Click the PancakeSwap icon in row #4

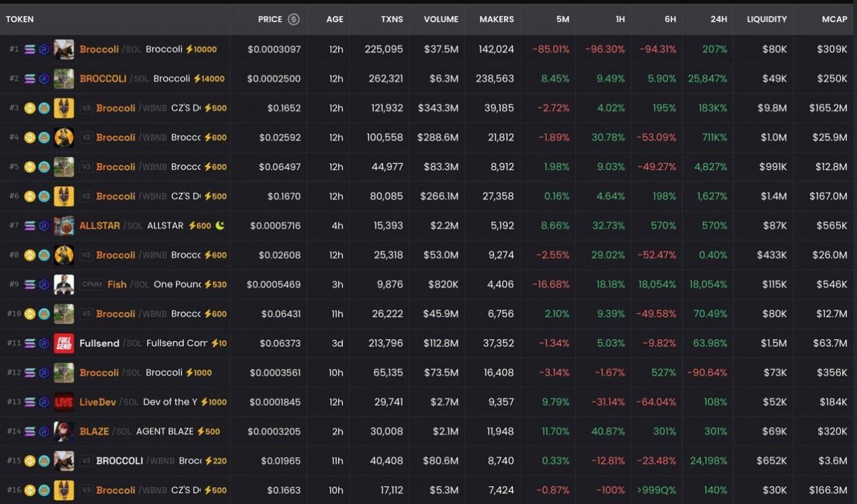pos(44,138)
